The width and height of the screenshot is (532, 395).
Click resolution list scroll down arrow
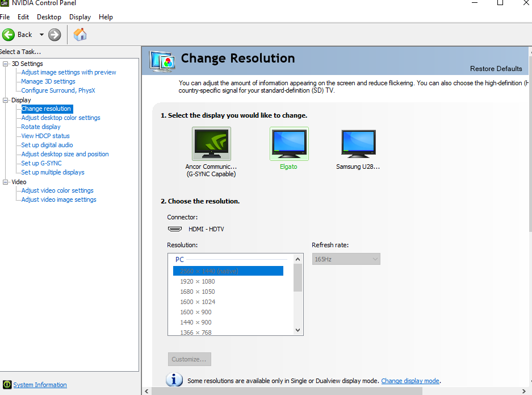pos(298,330)
